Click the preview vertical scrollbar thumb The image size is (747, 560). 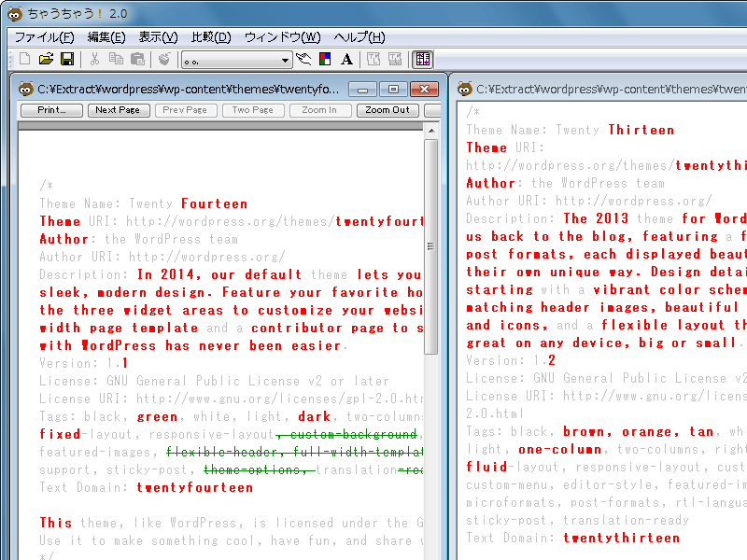coord(431,246)
